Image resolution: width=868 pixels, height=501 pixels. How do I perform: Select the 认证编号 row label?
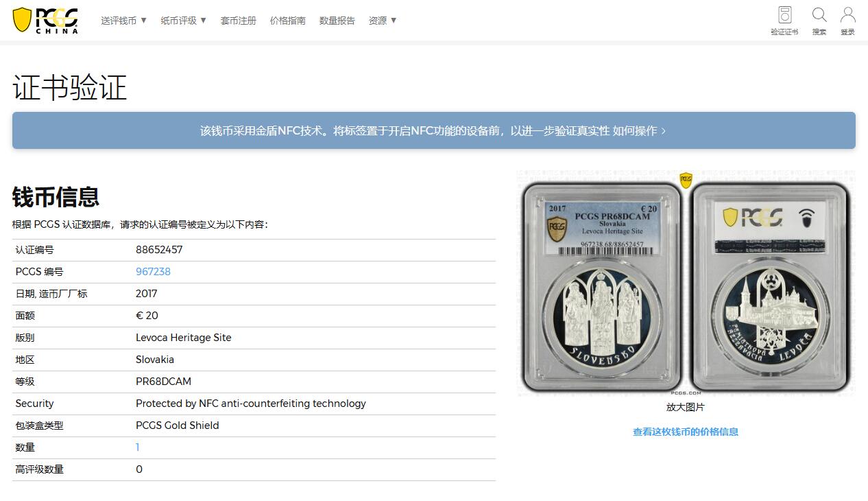34,250
